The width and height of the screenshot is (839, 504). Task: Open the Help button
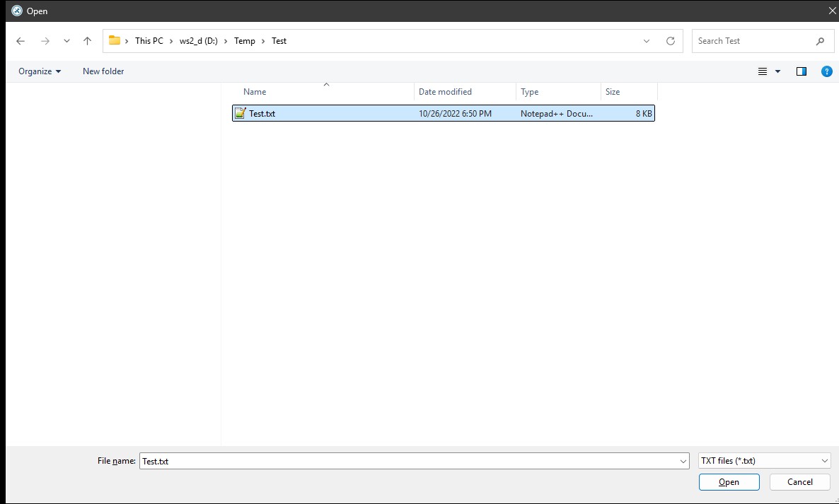click(x=827, y=71)
